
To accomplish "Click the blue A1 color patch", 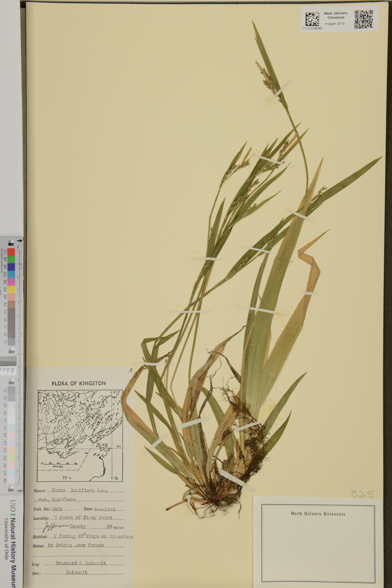I will click(x=11, y=267).
